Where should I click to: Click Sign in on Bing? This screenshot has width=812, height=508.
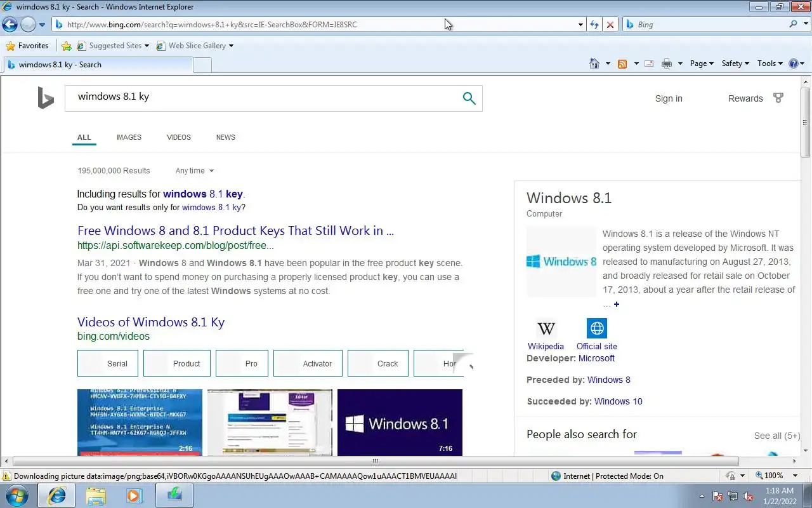[669, 98]
